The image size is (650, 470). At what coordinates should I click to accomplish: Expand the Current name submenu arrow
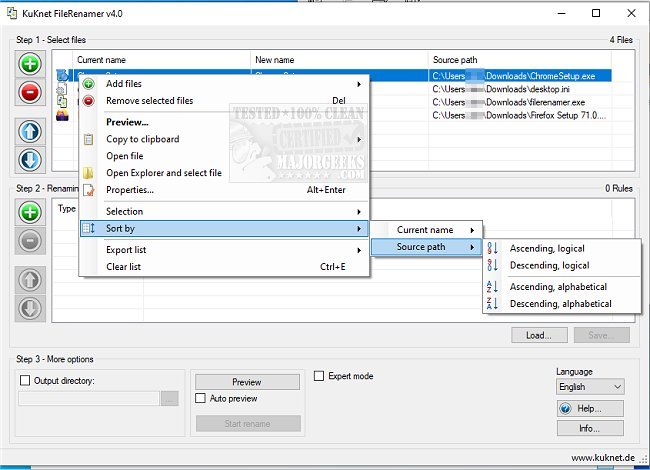pyautogui.click(x=472, y=230)
